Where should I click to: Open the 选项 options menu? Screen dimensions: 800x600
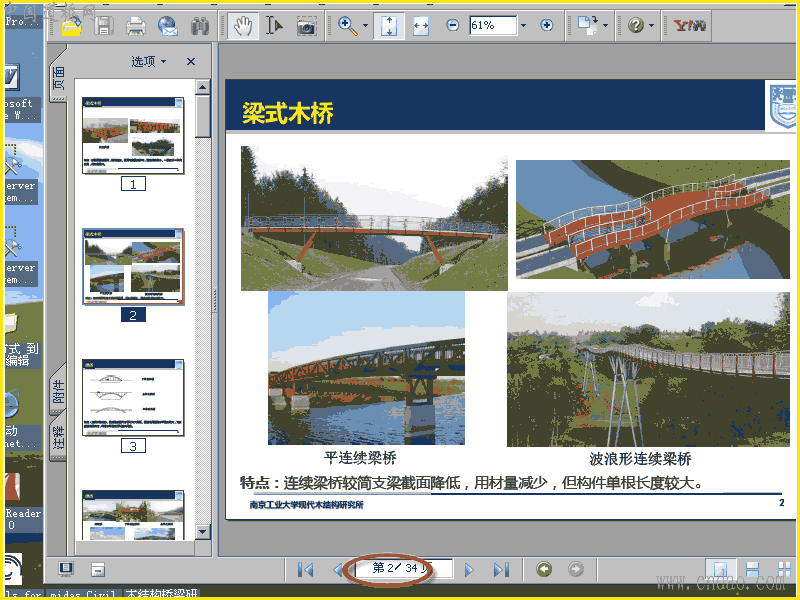pyautogui.click(x=148, y=62)
